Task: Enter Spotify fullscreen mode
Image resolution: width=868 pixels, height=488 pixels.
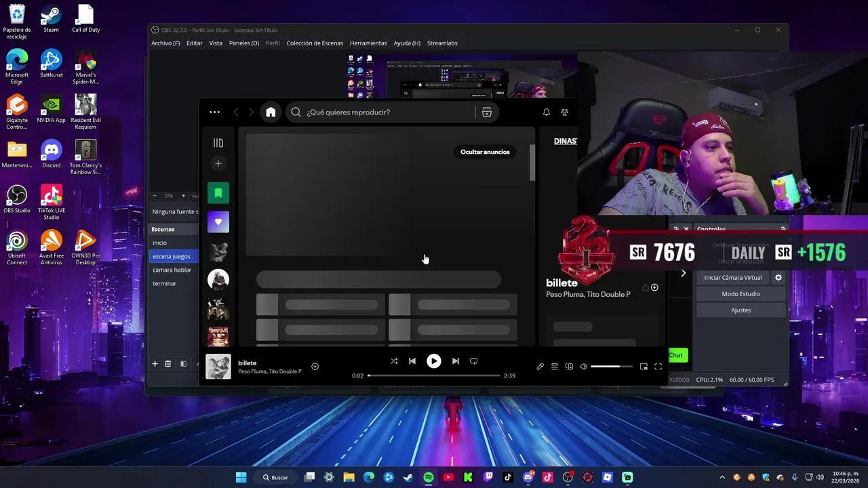Action: tap(658, 367)
